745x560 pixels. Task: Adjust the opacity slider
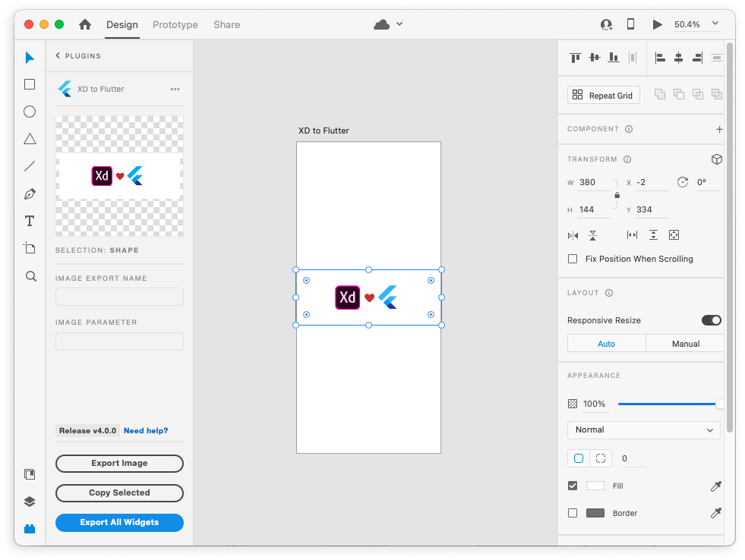click(x=669, y=404)
